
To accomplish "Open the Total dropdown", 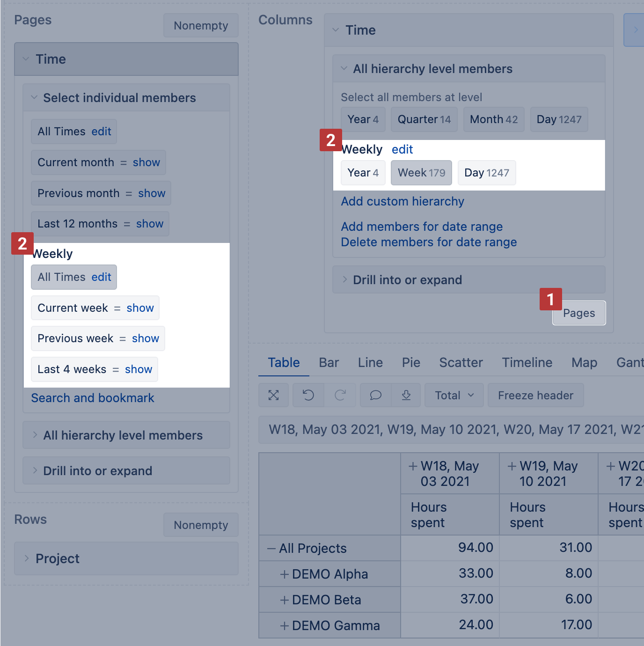I will coord(454,396).
